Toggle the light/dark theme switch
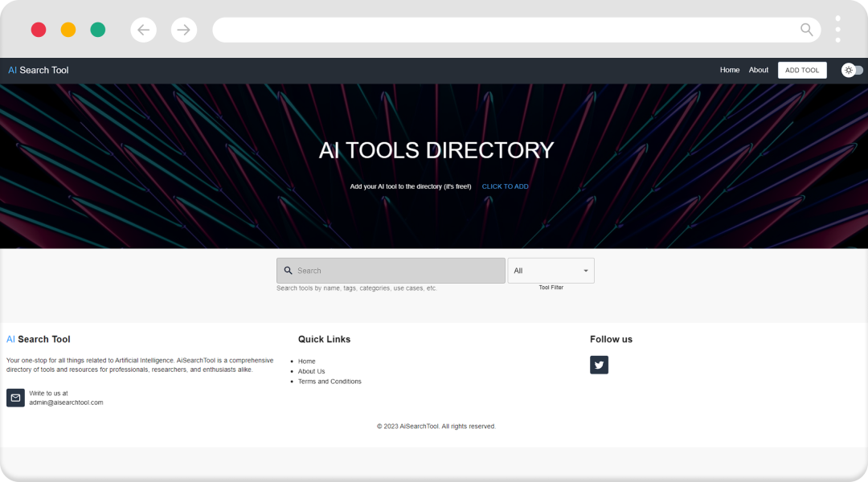Screen dimensions: 868x482 tap(852, 70)
